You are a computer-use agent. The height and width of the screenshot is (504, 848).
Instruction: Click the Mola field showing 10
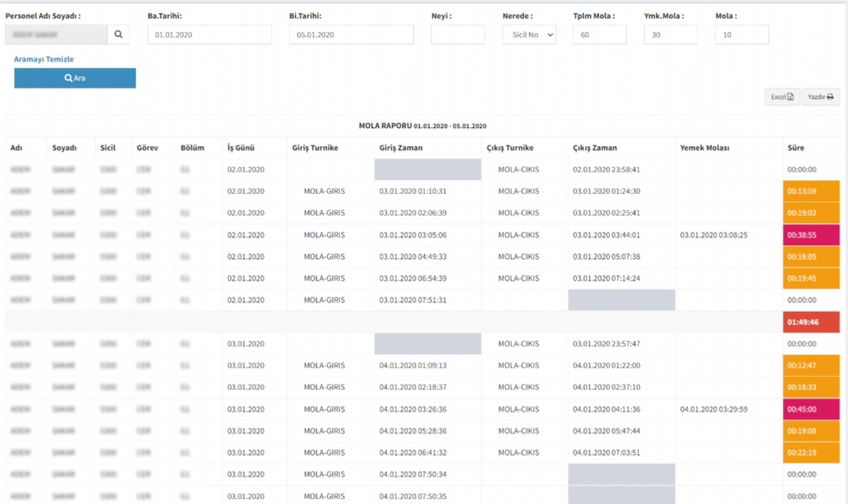click(742, 35)
